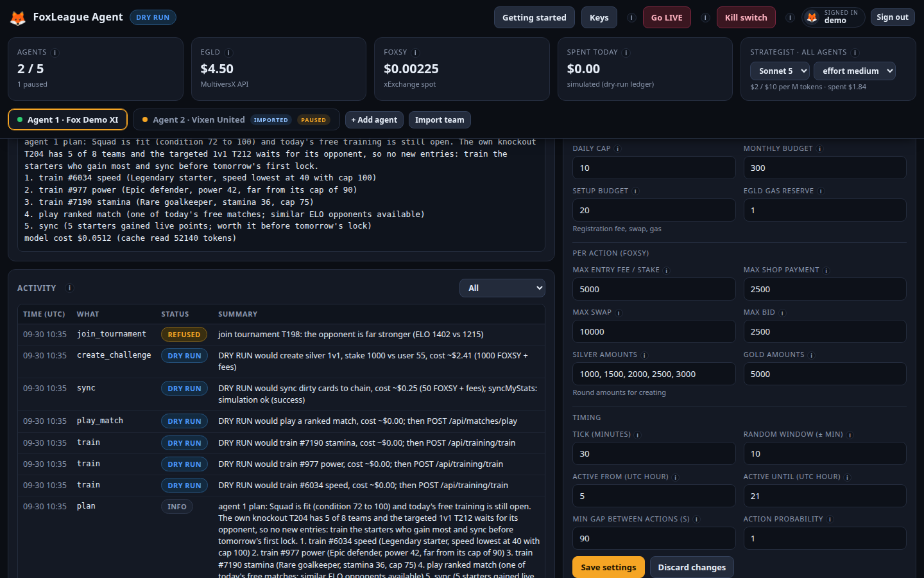
Task: Click MONTHLY BUDGET info icon
Action: 820,149
